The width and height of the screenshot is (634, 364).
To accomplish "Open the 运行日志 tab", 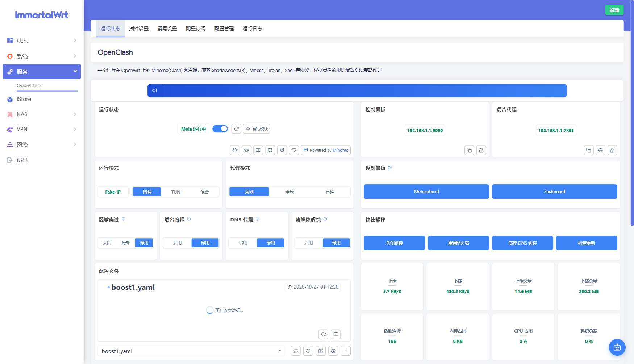I will 253,29.
